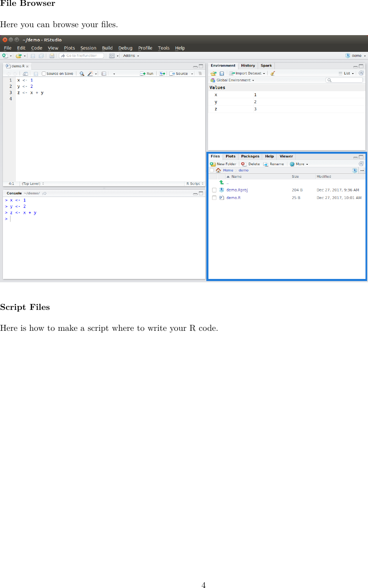Open the More dropdown in Files pane
This screenshot has width=368, height=588.
tap(299, 164)
